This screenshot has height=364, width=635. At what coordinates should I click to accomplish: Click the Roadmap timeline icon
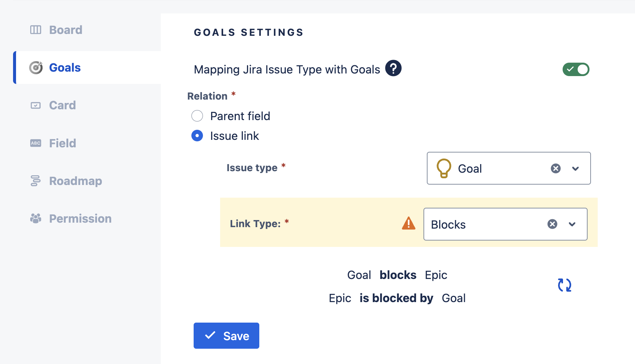click(x=35, y=181)
